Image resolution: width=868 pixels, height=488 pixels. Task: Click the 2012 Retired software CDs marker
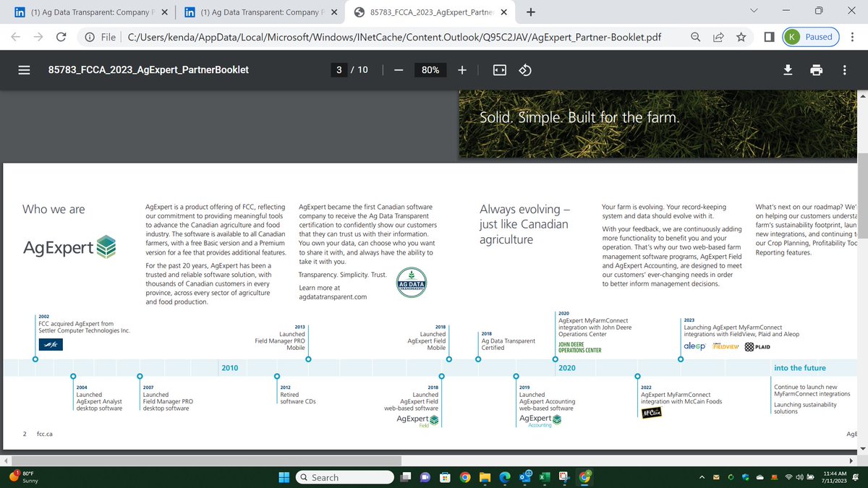(276, 376)
